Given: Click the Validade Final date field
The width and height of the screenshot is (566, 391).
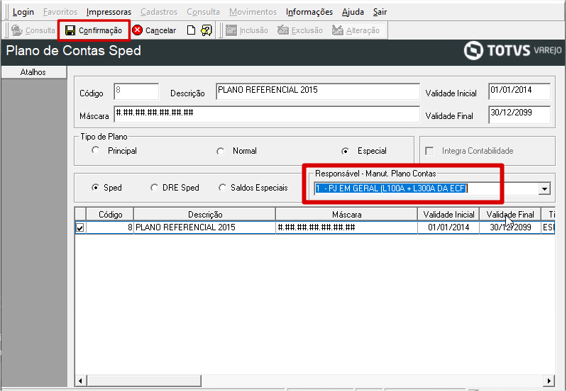Looking at the screenshot, I should coord(519,114).
